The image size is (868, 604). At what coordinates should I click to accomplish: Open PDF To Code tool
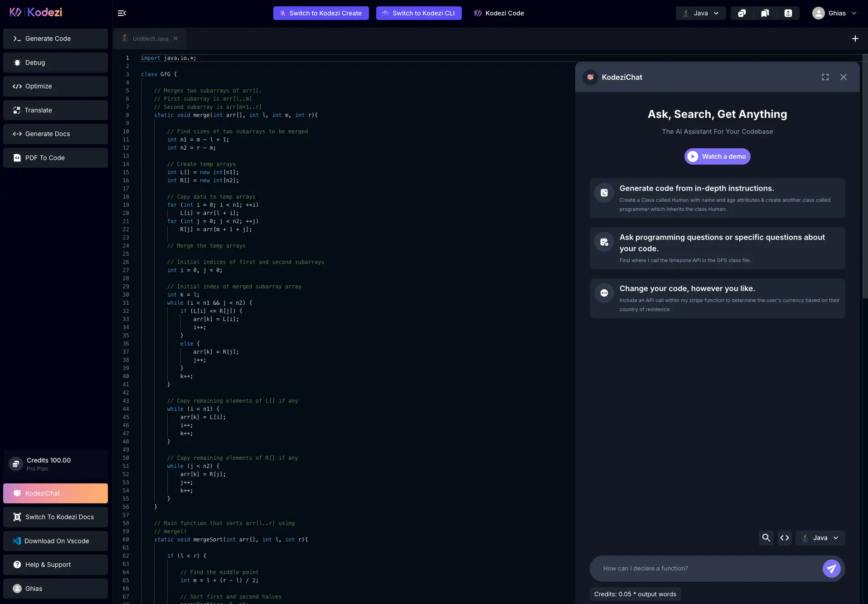tap(55, 158)
